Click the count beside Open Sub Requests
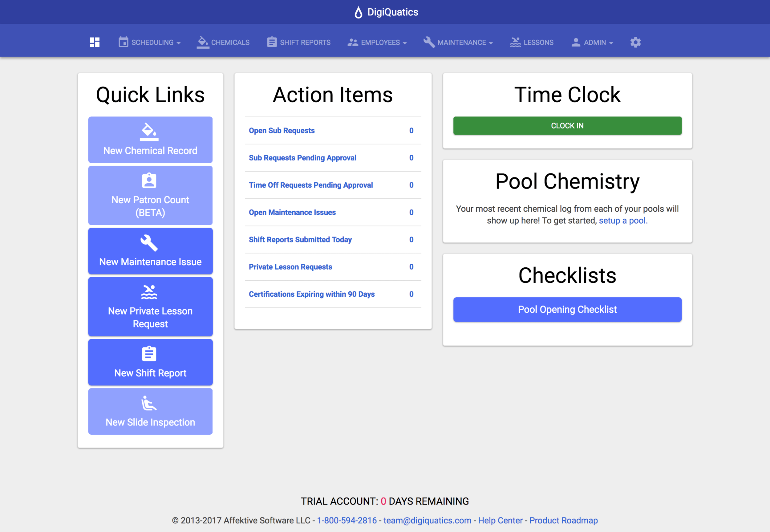 pos(411,131)
